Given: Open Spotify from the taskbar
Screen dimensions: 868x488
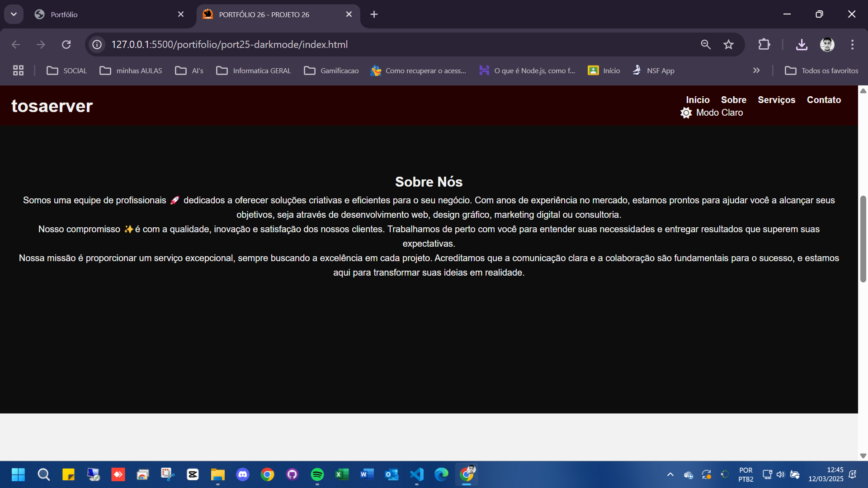Looking at the screenshot, I should 317,474.
